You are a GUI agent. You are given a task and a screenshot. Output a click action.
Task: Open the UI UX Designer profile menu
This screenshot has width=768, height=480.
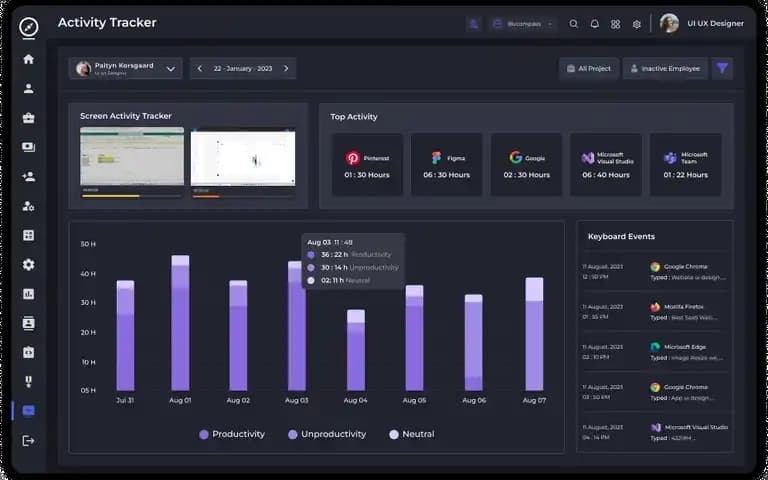click(715, 24)
